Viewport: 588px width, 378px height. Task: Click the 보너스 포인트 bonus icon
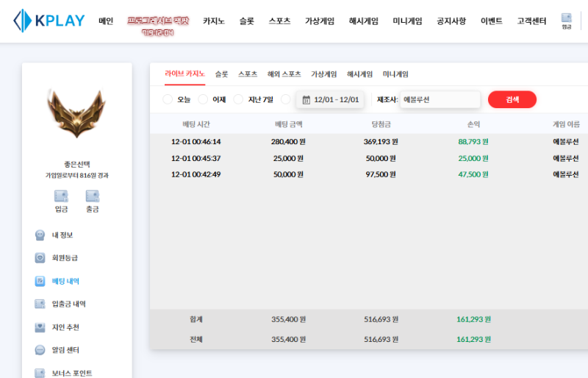pyautogui.click(x=40, y=373)
